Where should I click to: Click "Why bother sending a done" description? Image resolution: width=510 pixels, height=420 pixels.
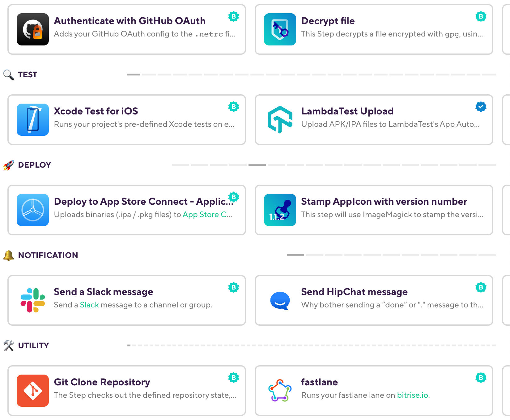pyautogui.click(x=392, y=305)
